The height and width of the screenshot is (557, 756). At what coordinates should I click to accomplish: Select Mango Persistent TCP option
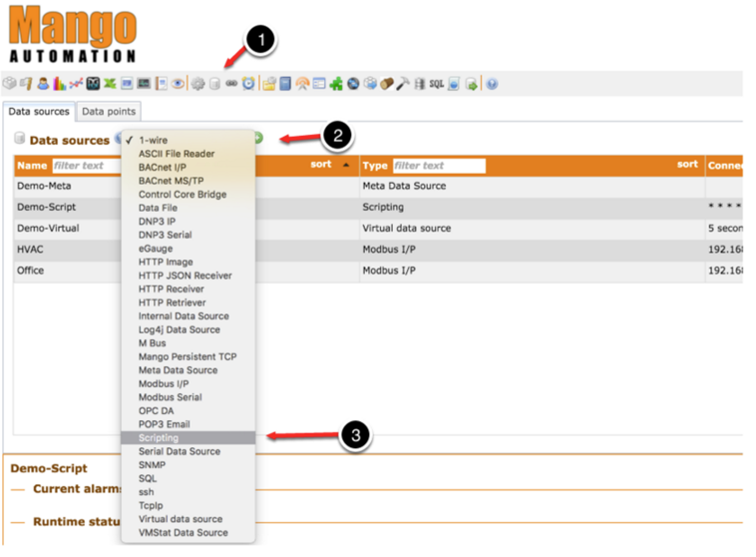pyautogui.click(x=189, y=356)
